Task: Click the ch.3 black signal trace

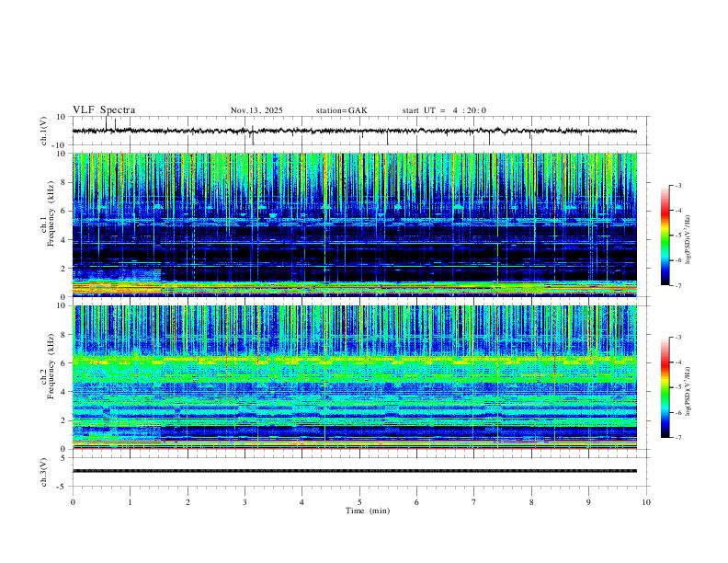Action: [x=355, y=471]
